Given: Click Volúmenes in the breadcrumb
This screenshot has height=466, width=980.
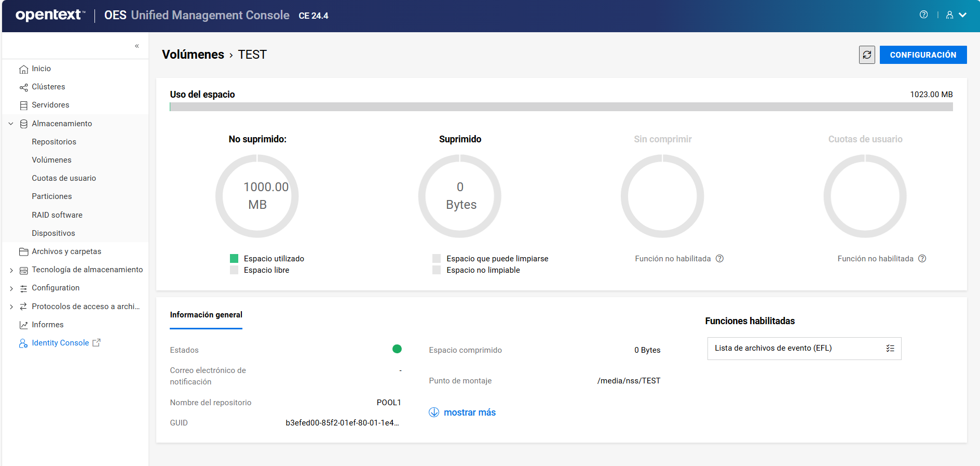Looking at the screenshot, I should click(x=193, y=55).
